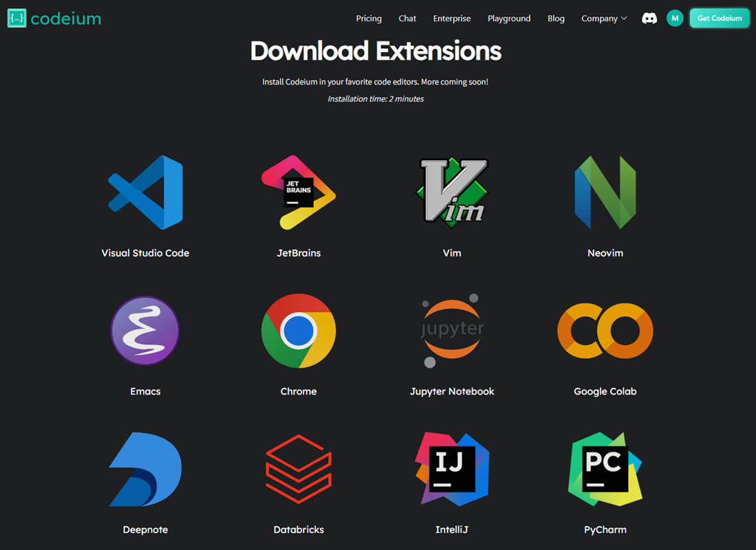Click the codeium wordmark in the header
Image resolution: width=756 pixels, height=550 pixels.
point(66,19)
